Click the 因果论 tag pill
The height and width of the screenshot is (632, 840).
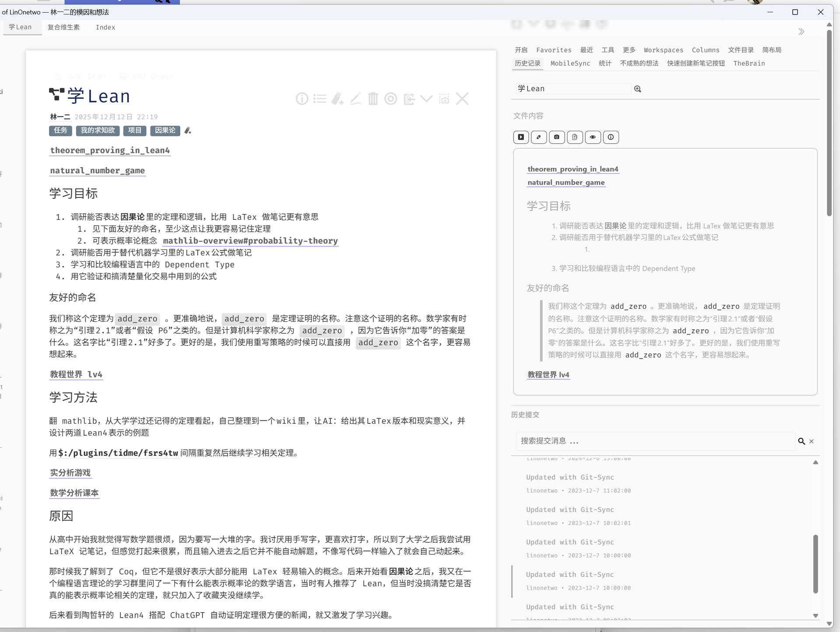(x=165, y=130)
